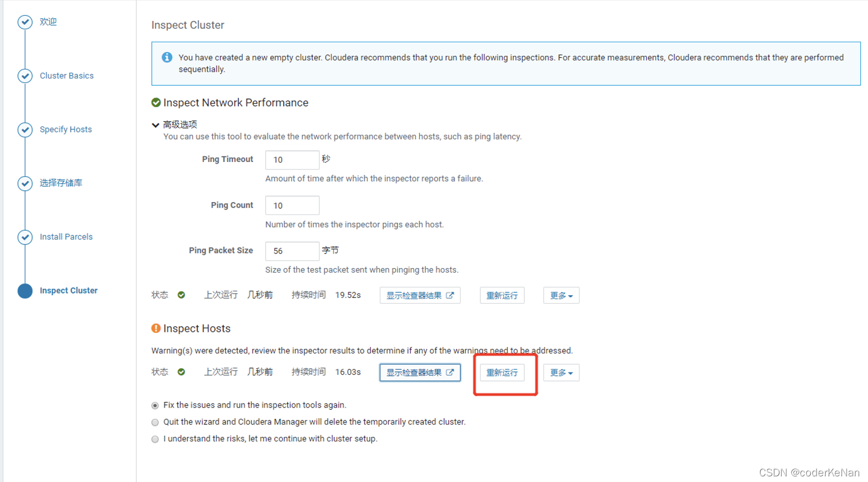Open 更多 dropdown for Inspect Hosts
868x482 pixels.
(x=562, y=373)
